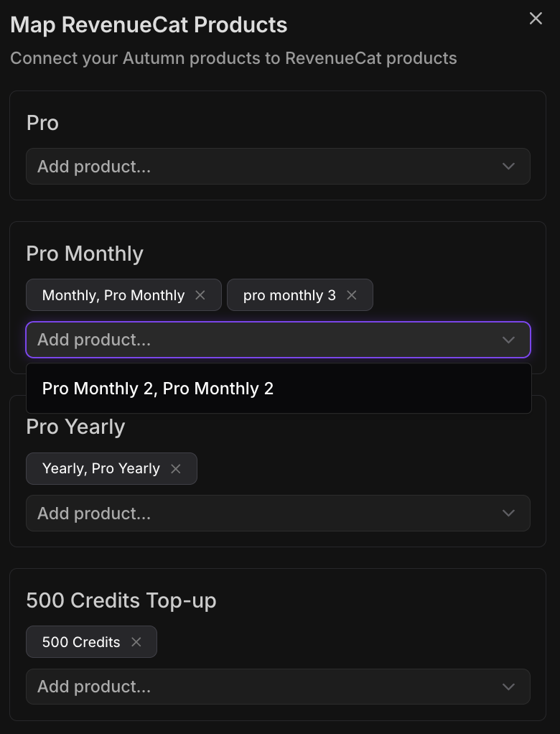Screen dimensions: 560x734
Task: Remove the "Monthly, Pro Monthly" product tag
Action: coord(200,294)
